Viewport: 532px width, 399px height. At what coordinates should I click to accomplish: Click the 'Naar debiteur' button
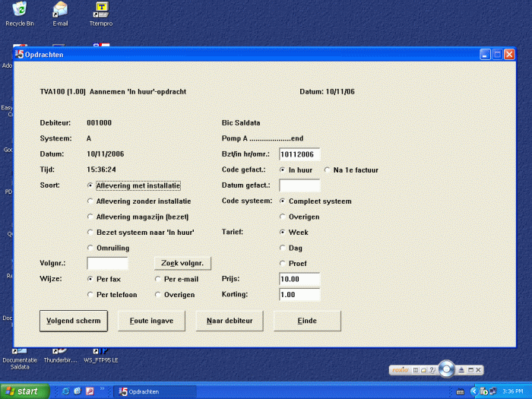pyautogui.click(x=231, y=321)
